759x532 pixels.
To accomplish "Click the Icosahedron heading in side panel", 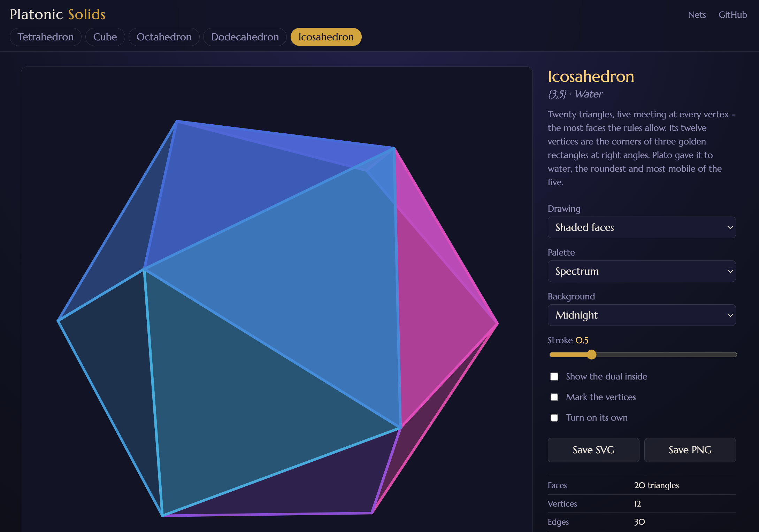I will [x=591, y=76].
